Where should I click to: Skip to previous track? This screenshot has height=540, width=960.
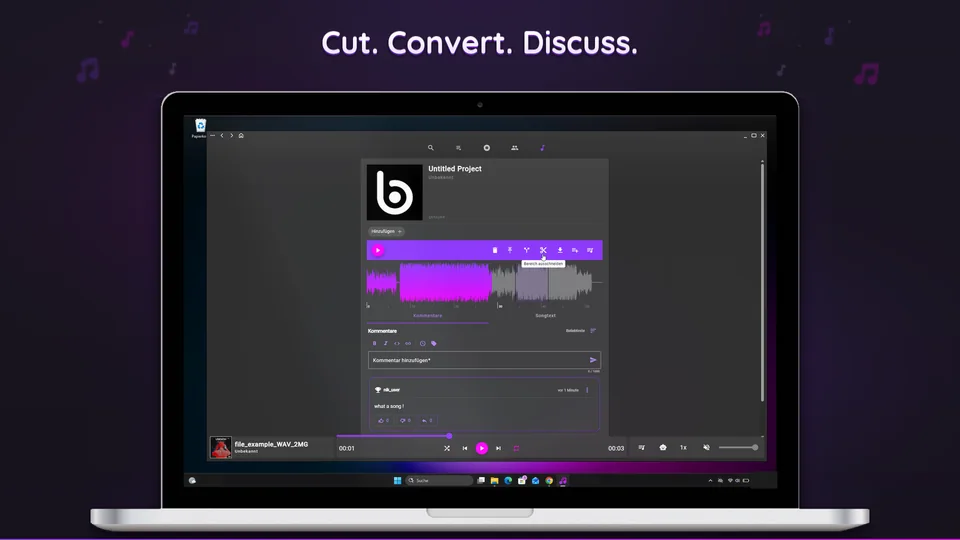(x=465, y=448)
